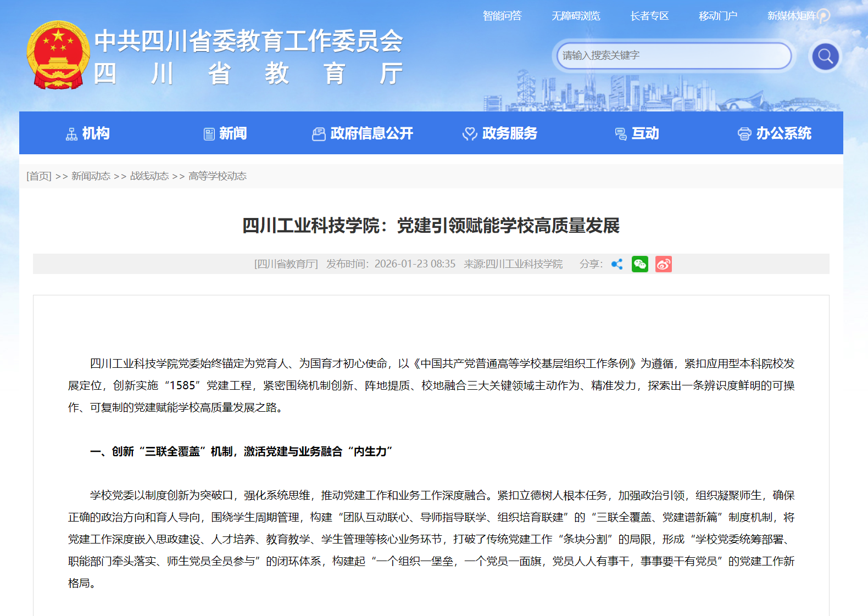Open the 机构 navigation menu
This screenshot has height=616, width=868.
pyautogui.click(x=88, y=133)
